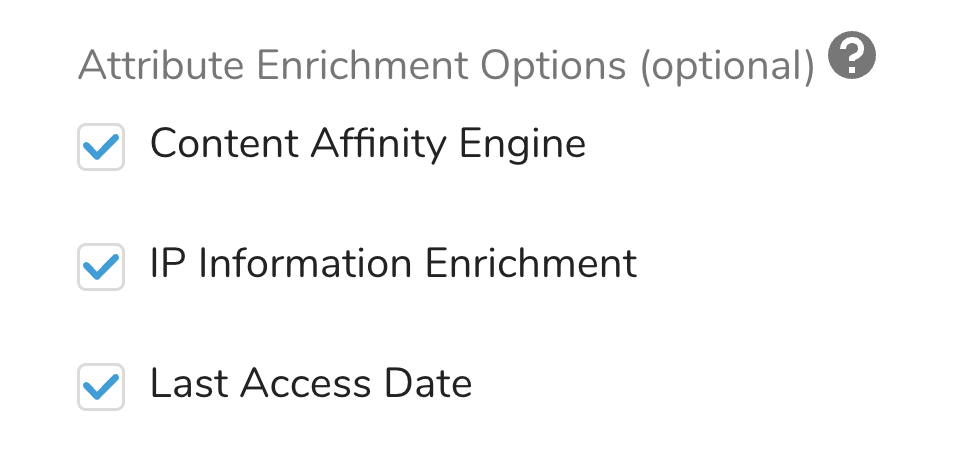Turn off Last Access Date enrichment
Viewport: 976px width, 476px height.
pos(101,387)
